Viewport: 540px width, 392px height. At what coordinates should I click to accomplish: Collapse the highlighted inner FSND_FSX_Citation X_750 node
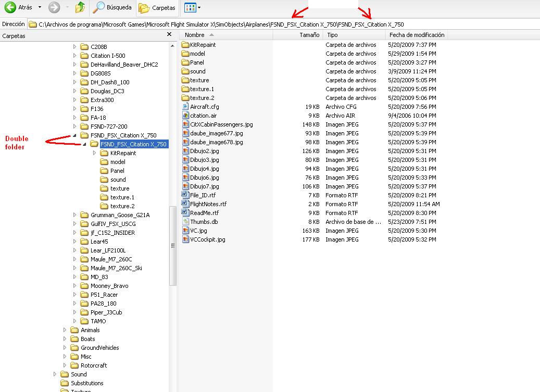point(84,144)
